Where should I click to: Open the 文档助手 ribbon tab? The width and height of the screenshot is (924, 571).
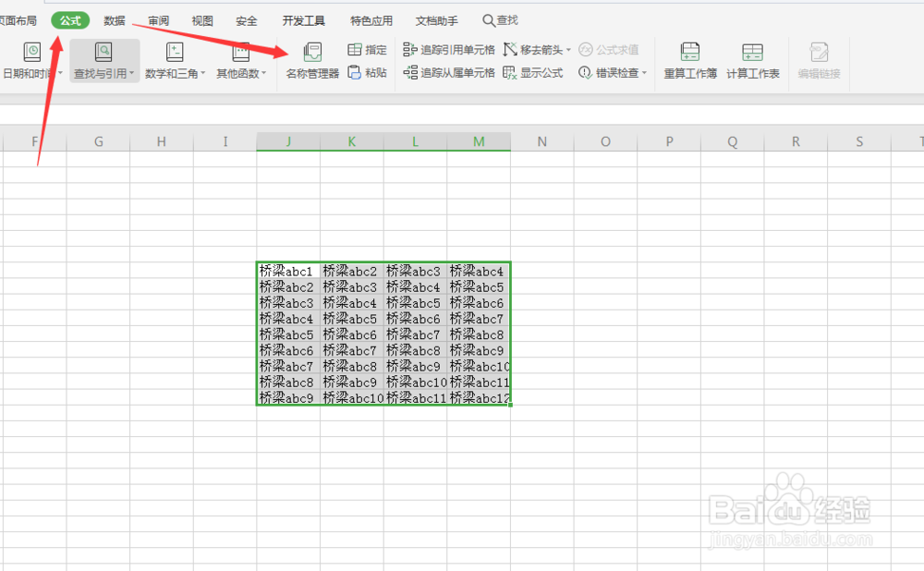(x=437, y=20)
